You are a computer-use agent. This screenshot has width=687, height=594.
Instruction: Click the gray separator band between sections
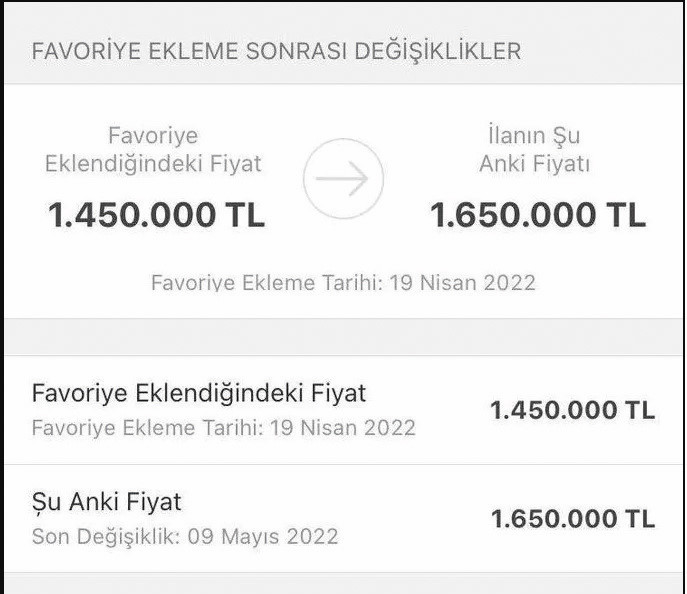344,337
